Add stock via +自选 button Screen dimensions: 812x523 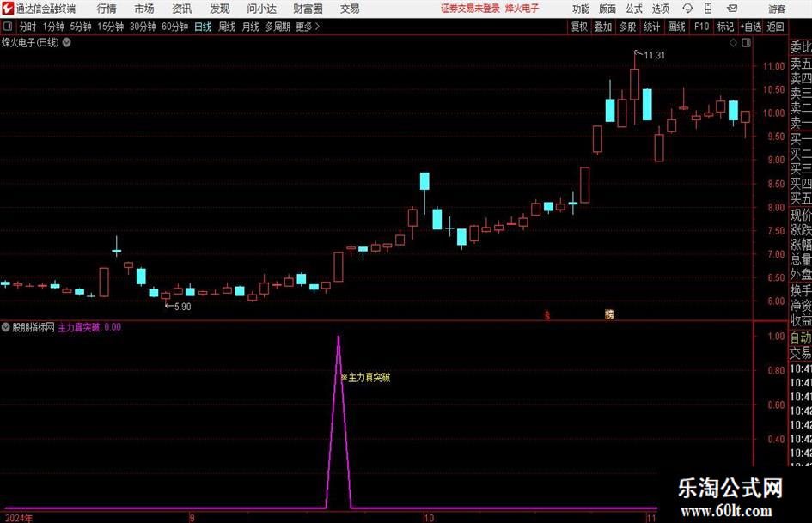click(751, 27)
